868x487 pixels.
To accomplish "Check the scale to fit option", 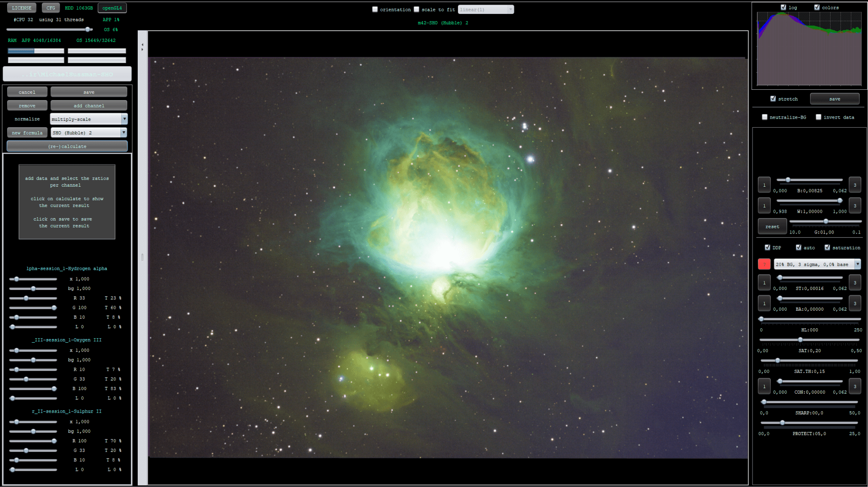I will click(x=416, y=9).
